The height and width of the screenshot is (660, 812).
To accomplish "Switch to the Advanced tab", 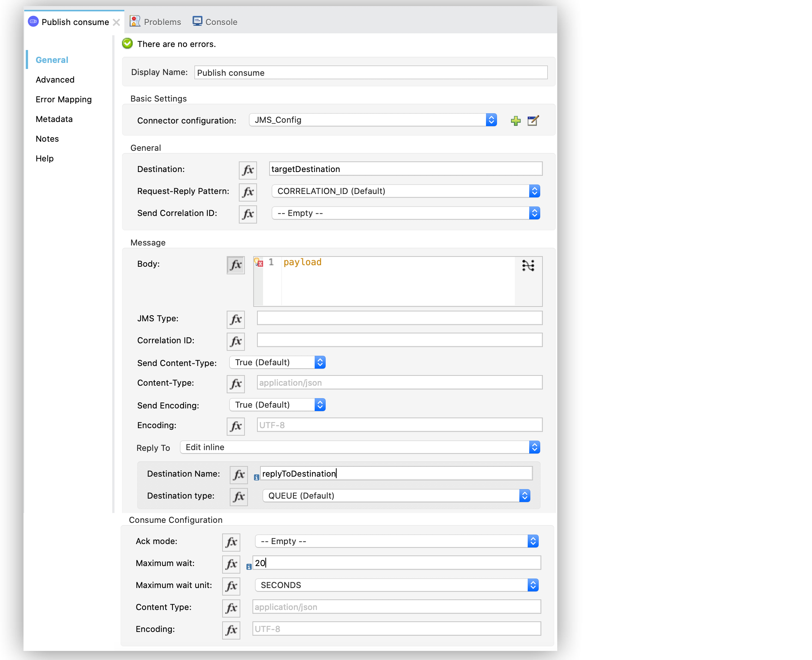I will (55, 80).
